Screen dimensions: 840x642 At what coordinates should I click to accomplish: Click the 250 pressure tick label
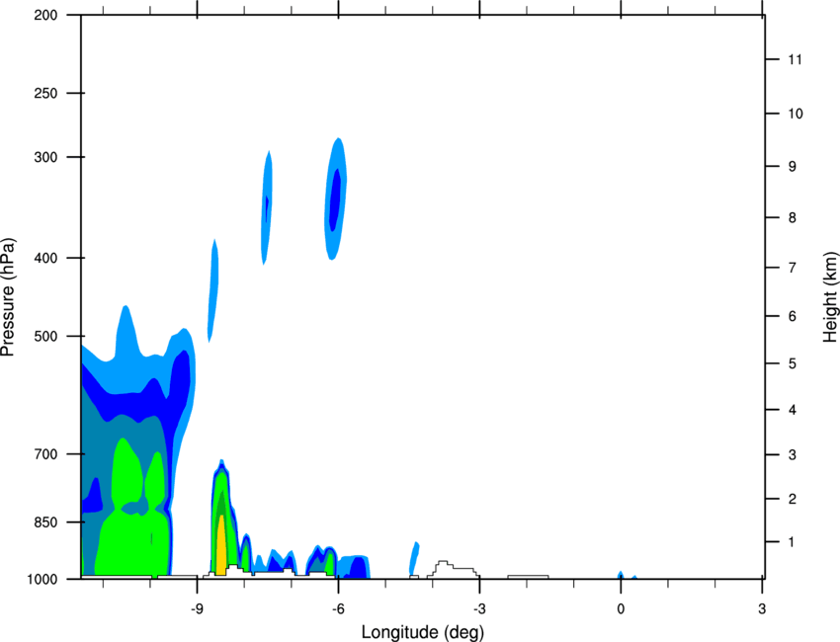pos(45,93)
